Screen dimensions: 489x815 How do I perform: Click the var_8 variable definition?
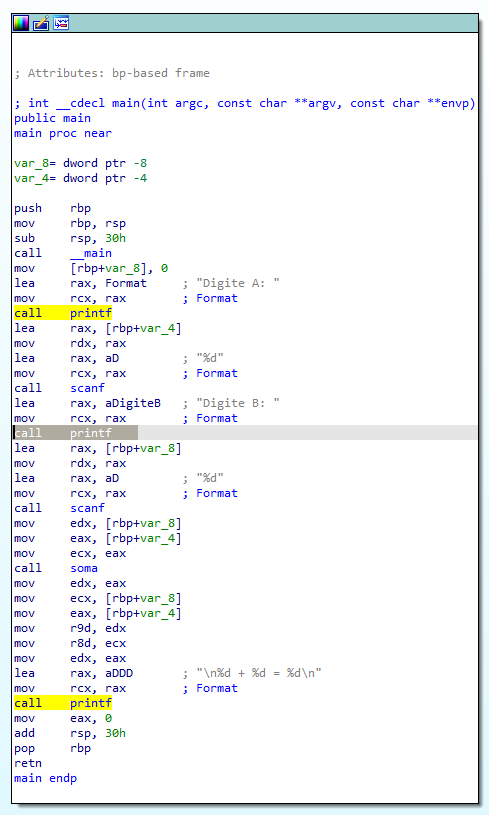coord(81,163)
